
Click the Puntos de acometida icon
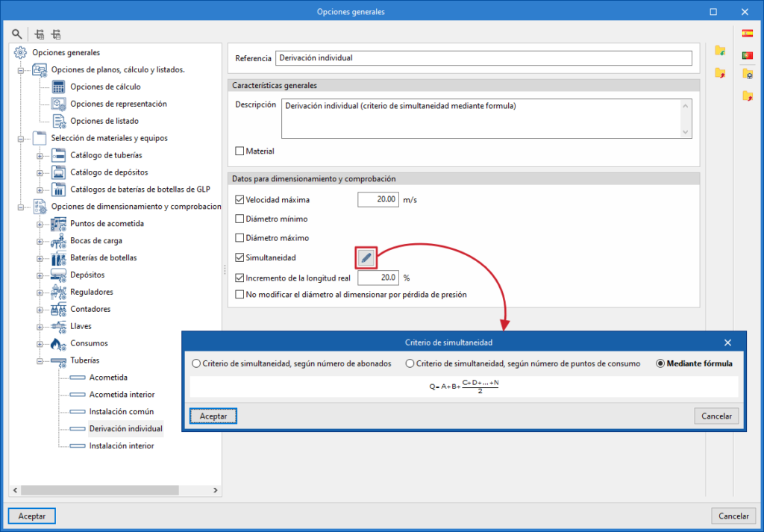[58, 224]
